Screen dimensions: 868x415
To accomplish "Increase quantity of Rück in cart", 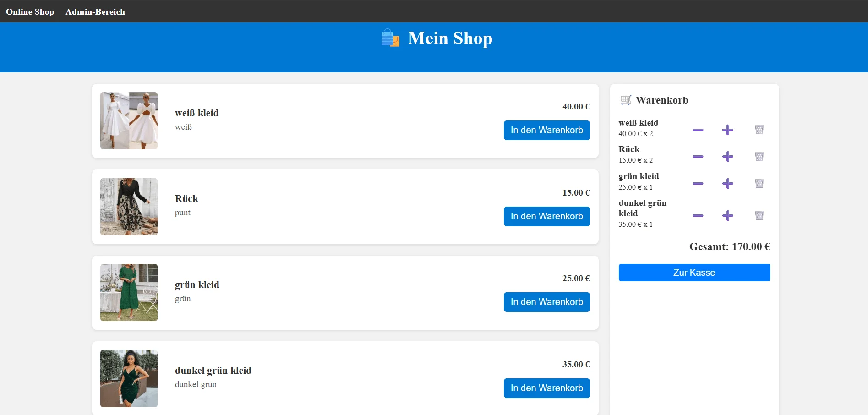I will click(x=727, y=157).
